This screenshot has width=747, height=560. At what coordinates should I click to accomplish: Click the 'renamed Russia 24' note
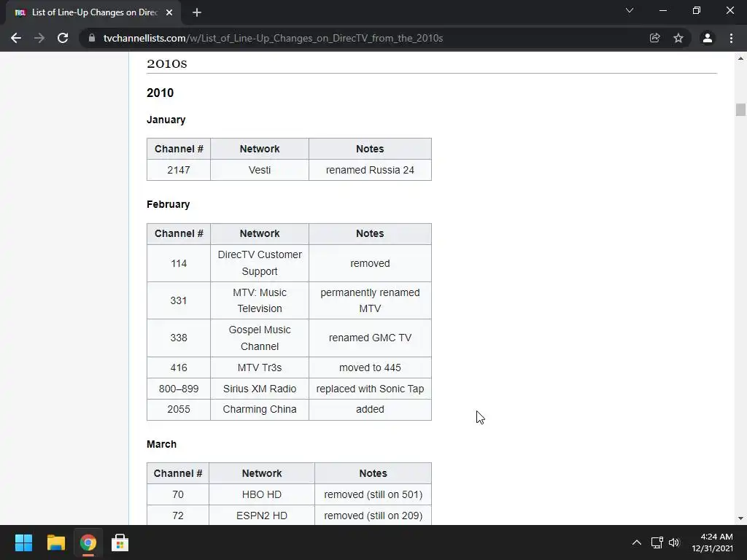point(370,170)
